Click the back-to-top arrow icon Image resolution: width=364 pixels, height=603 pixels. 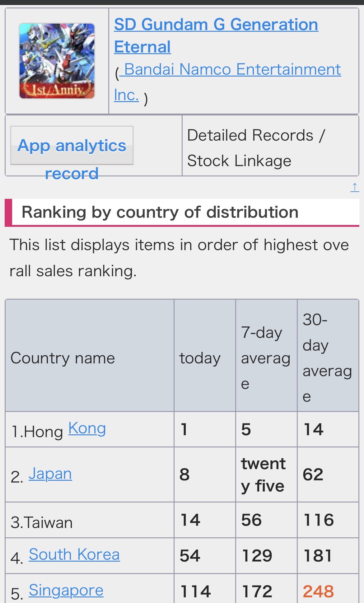point(354,187)
